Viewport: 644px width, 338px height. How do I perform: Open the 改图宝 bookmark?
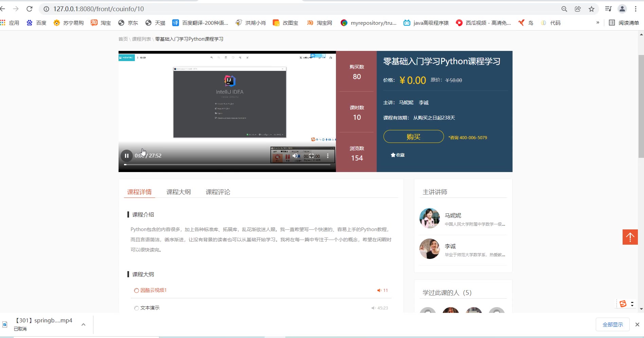click(286, 23)
